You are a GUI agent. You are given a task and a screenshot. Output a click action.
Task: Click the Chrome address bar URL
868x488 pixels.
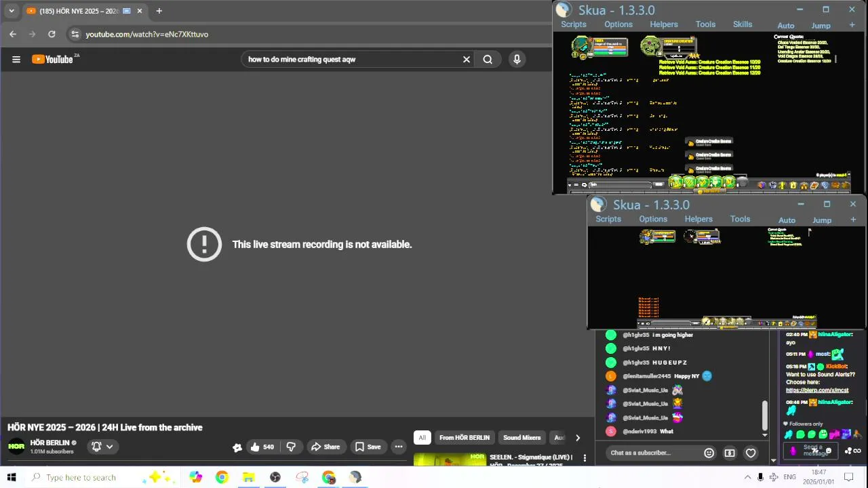coord(146,34)
